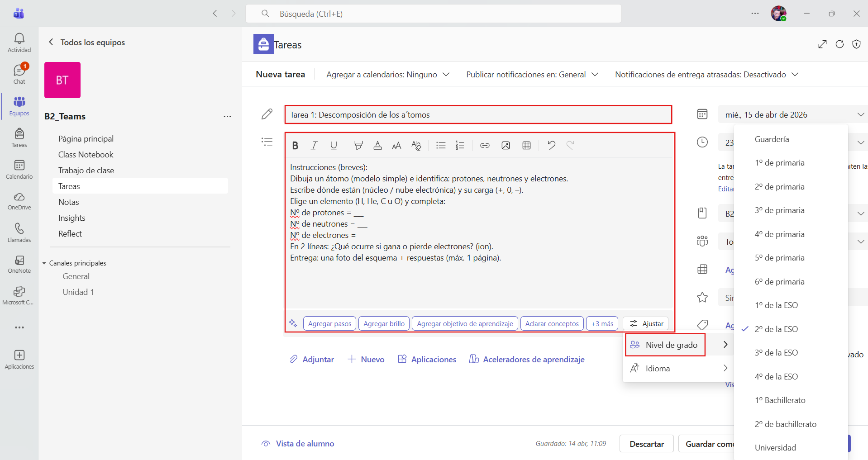This screenshot has width=868, height=460.
Task: Open Vista de alumno preview
Action: point(298,444)
